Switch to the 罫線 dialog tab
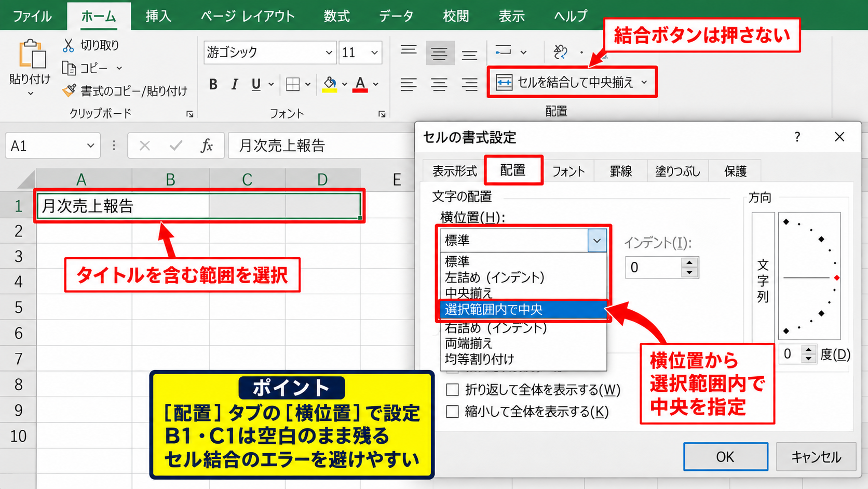The image size is (868, 489). [621, 171]
